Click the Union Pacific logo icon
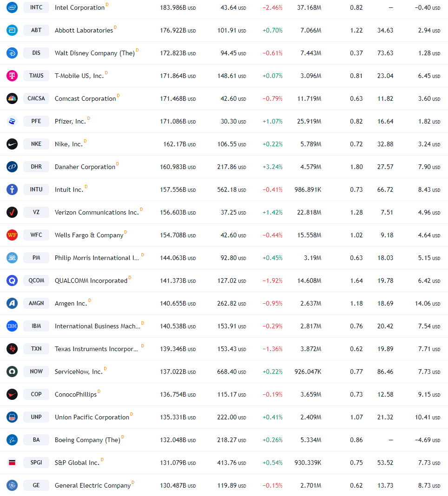This screenshot has height=496, width=448. [12, 417]
